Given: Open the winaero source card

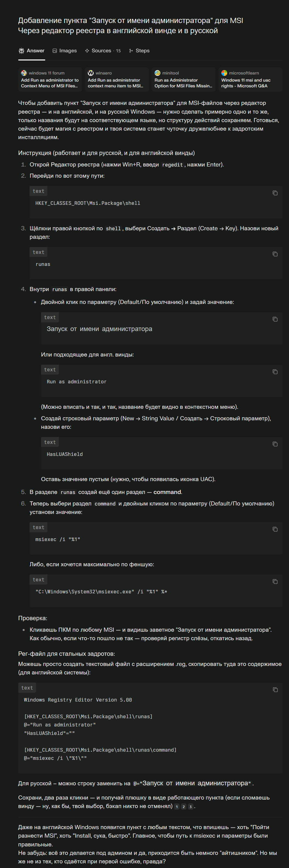Looking at the screenshot, I should (x=117, y=79).
